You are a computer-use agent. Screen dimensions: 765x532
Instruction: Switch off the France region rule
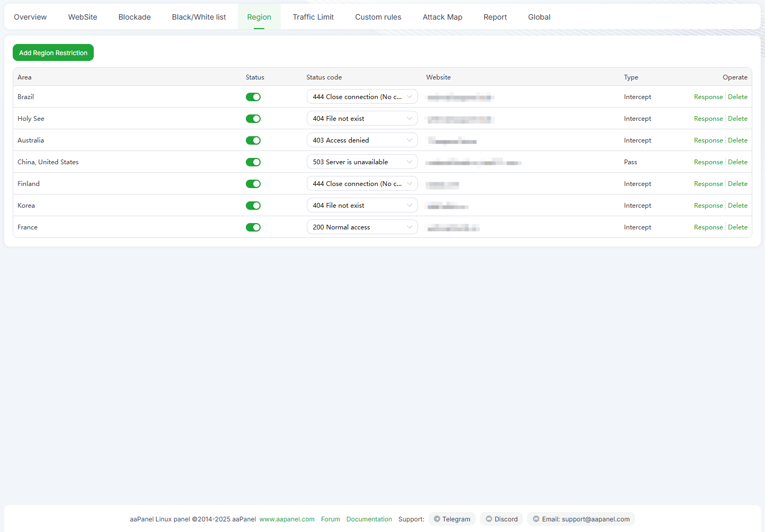click(253, 227)
